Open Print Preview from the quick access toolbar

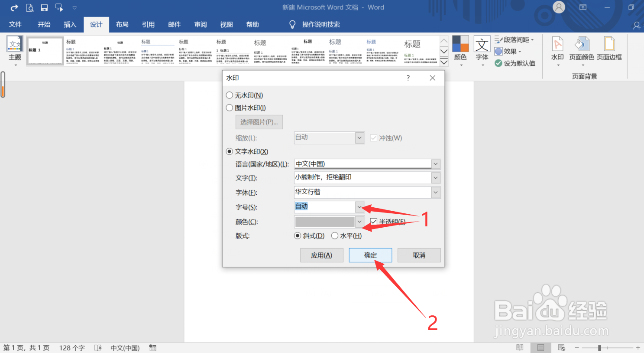[x=29, y=7]
